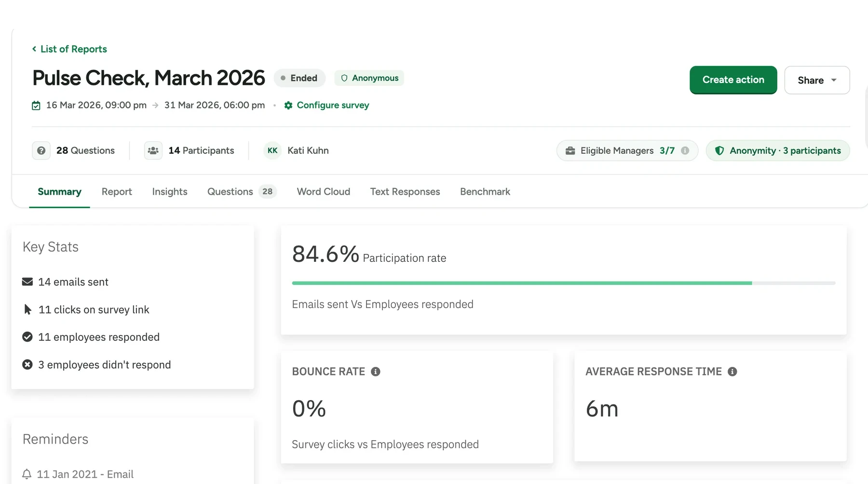Click the participation rate progress bar
Image resolution: width=868 pixels, height=484 pixels.
click(x=564, y=283)
